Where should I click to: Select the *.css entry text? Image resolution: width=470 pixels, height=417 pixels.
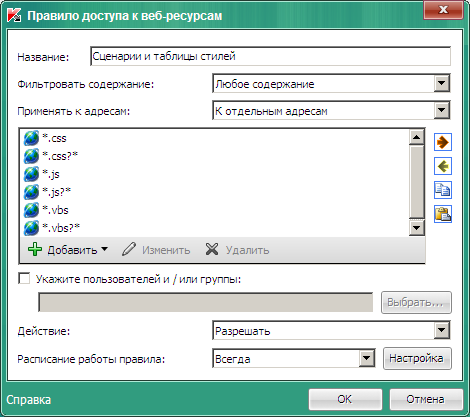coord(54,138)
